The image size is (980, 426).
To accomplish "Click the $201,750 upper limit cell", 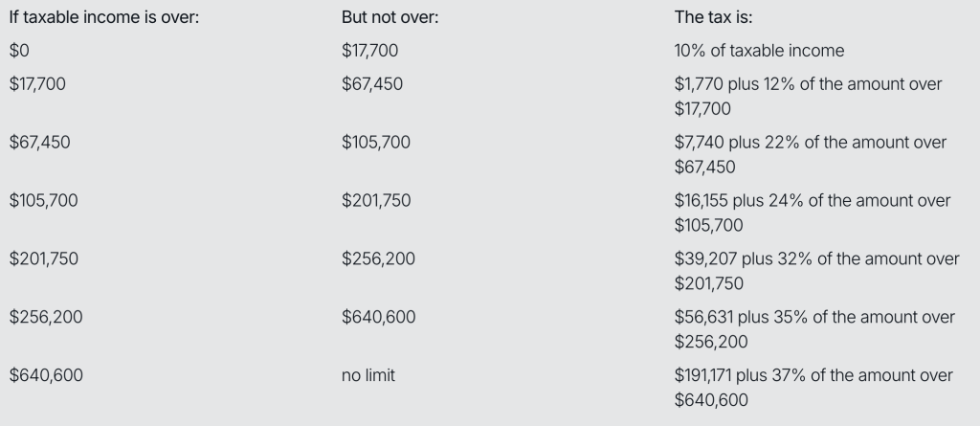I will (376, 200).
